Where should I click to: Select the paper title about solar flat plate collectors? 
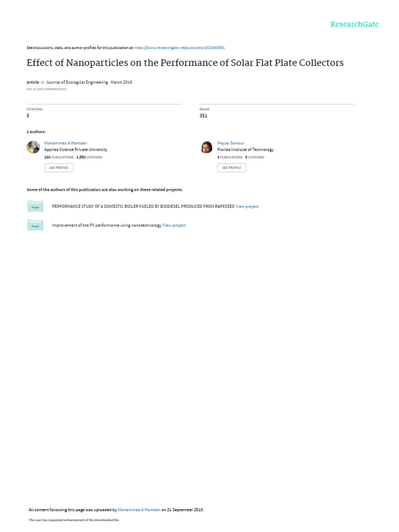tap(185, 63)
